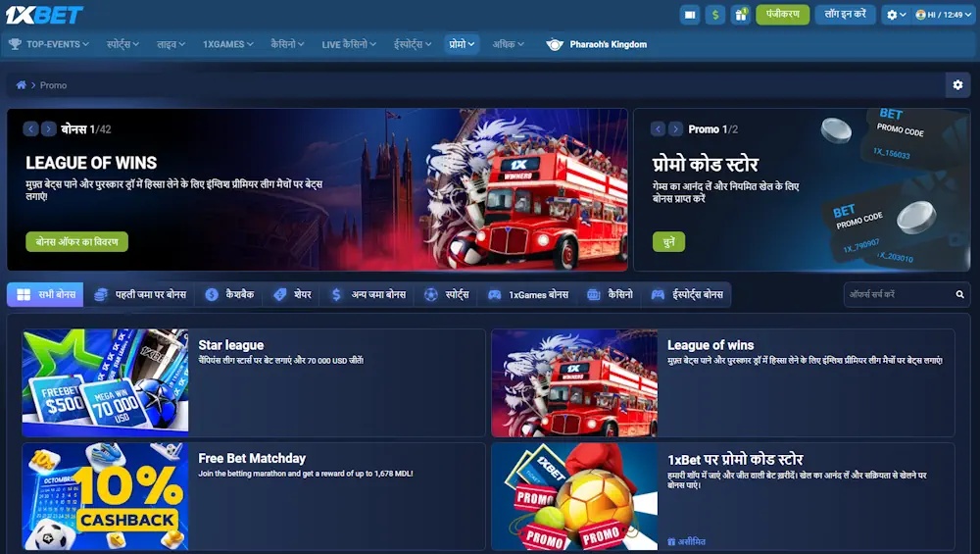This screenshot has height=554, width=980.
Task: Expand the header settings gear dropdown
Action: coord(896,15)
